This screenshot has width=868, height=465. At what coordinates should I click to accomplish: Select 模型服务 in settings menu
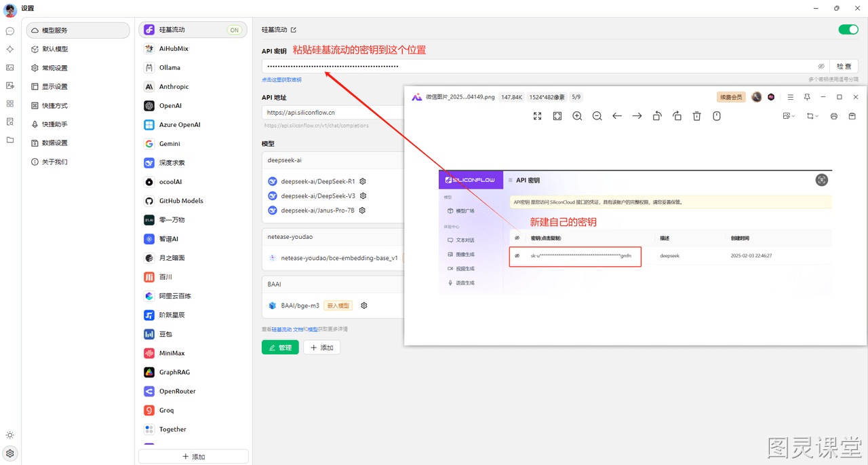pyautogui.click(x=78, y=31)
